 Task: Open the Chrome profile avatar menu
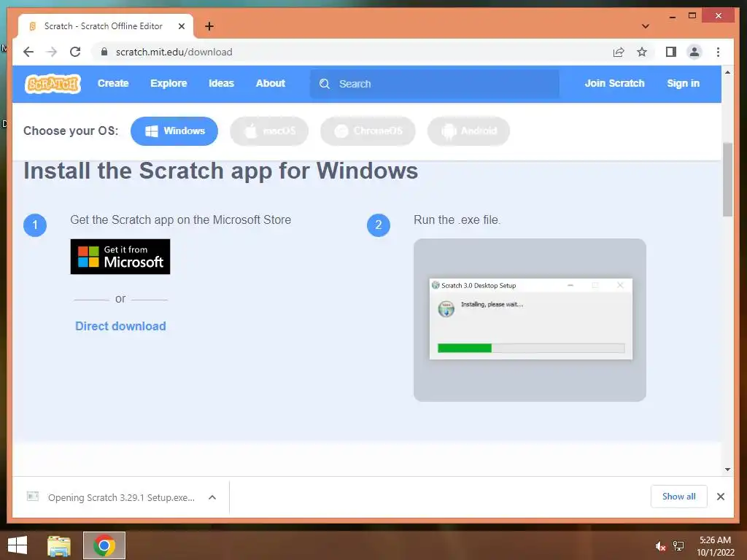pos(694,52)
